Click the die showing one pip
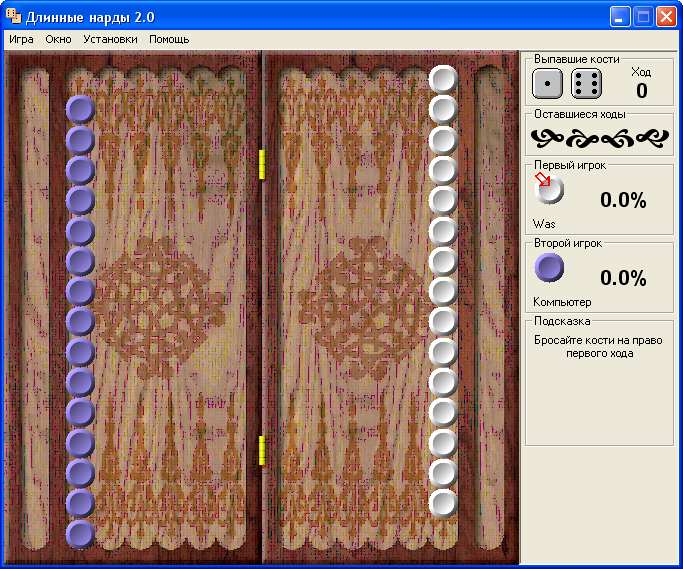 coord(547,83)
